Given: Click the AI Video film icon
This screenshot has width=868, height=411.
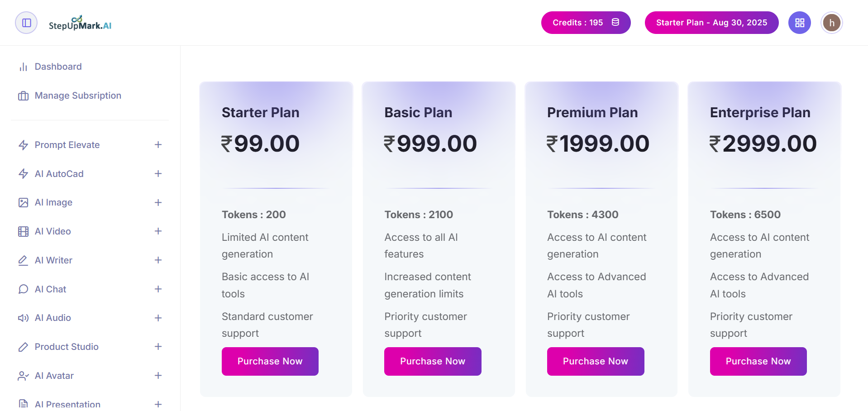Looking at the screenshot, I should [x=23, y=232].
